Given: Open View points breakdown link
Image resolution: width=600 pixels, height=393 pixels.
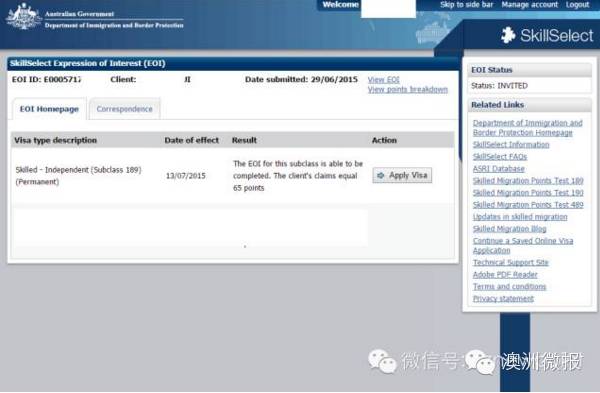Looking at the screenshot, I should pos(408,90).
